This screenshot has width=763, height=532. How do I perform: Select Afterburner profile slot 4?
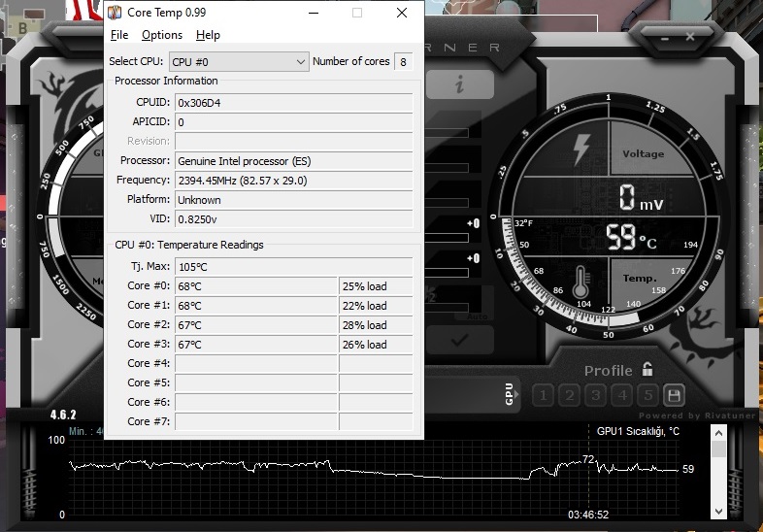pyautogui.click(x=622, y=395)
